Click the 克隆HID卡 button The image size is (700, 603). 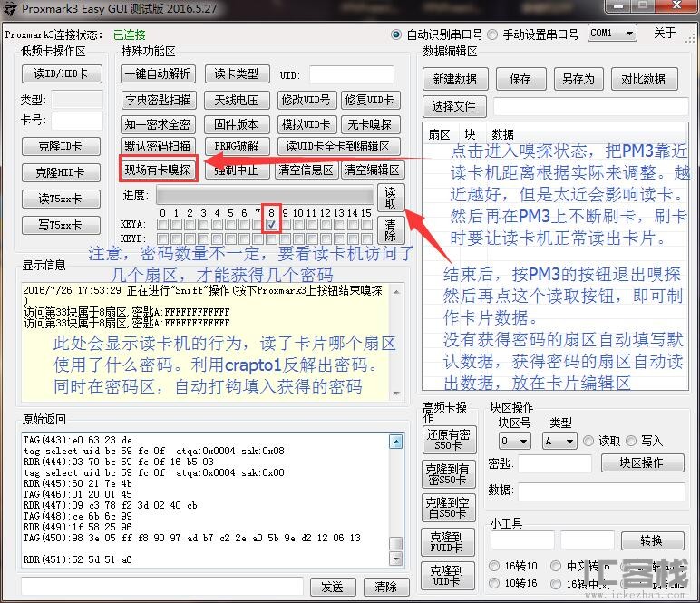point(61,172)
